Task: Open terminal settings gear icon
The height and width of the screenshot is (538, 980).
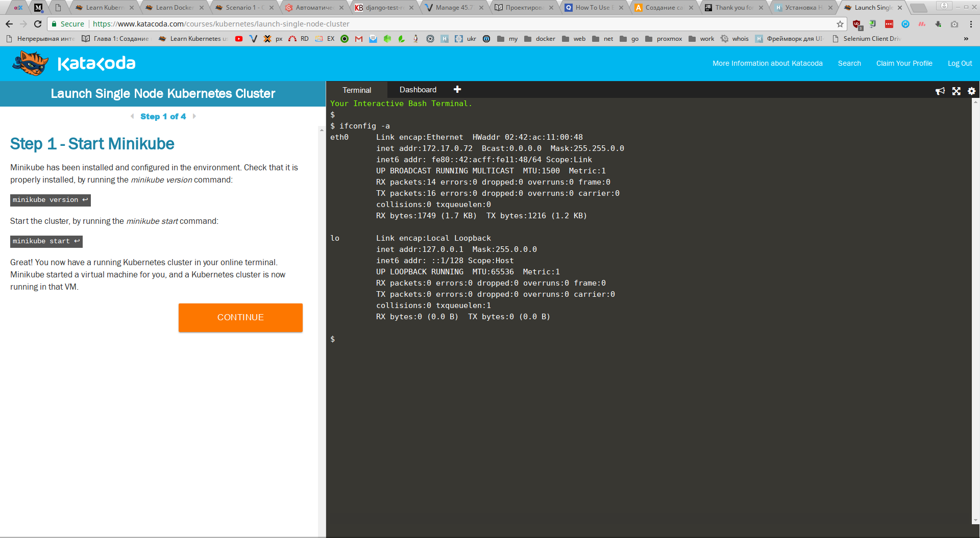Action: [972, 91]
